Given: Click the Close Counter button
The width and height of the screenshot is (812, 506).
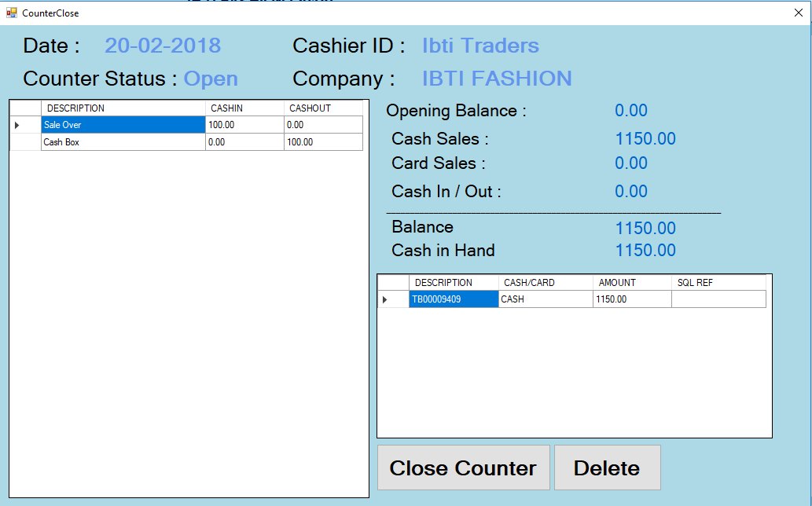Looking at the screenshot, I should pyautogui.click(x=463, y=467).
